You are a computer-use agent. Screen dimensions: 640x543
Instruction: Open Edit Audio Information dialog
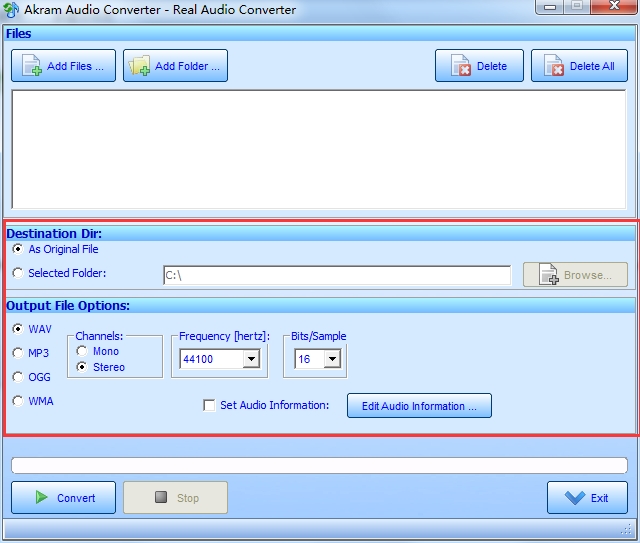419,406
